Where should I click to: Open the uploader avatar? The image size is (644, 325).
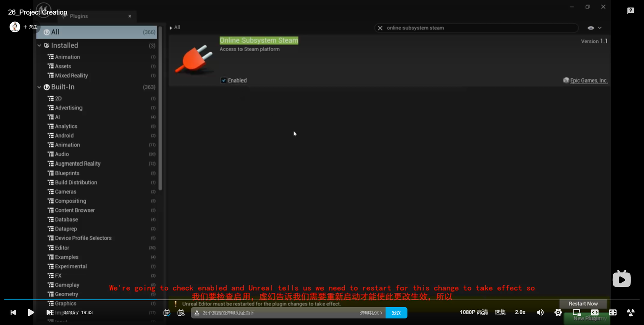tap(15, 27)
